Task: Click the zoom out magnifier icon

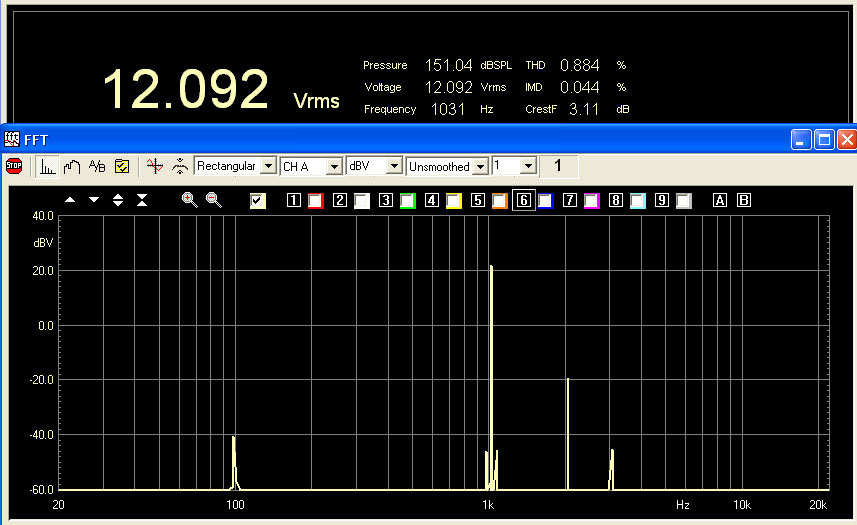Action: 214,200
